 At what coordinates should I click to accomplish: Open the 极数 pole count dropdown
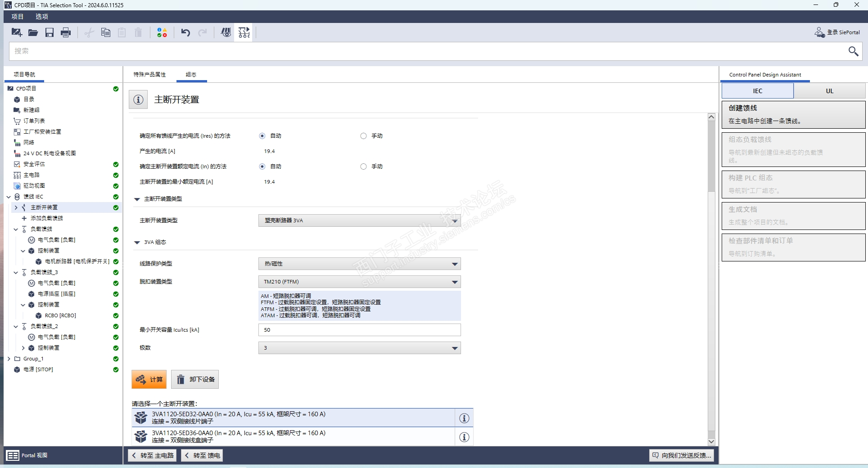click(359, 348)
